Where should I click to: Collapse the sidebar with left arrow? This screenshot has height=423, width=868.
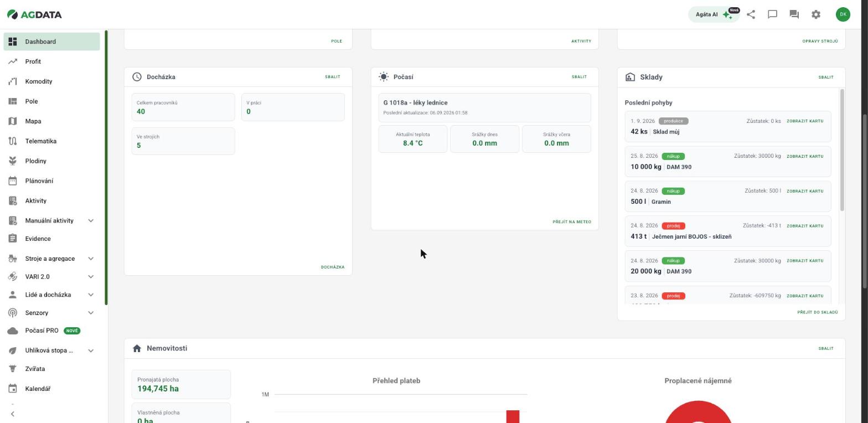(x=13, y=414)
